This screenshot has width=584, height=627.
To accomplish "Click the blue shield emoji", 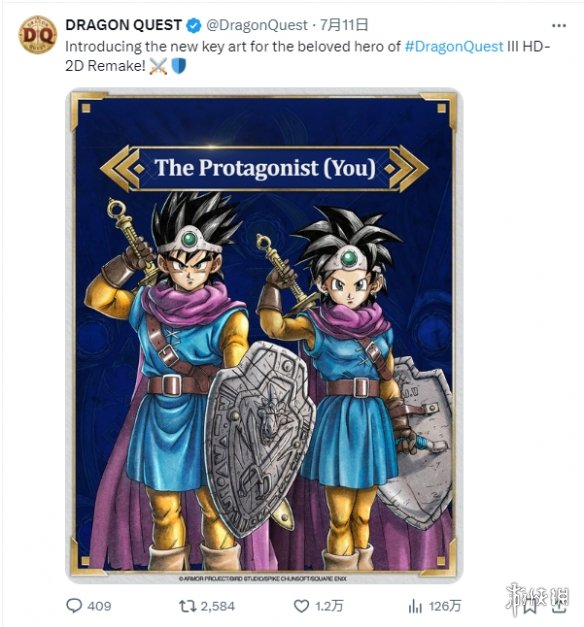I will coord(178,66).
